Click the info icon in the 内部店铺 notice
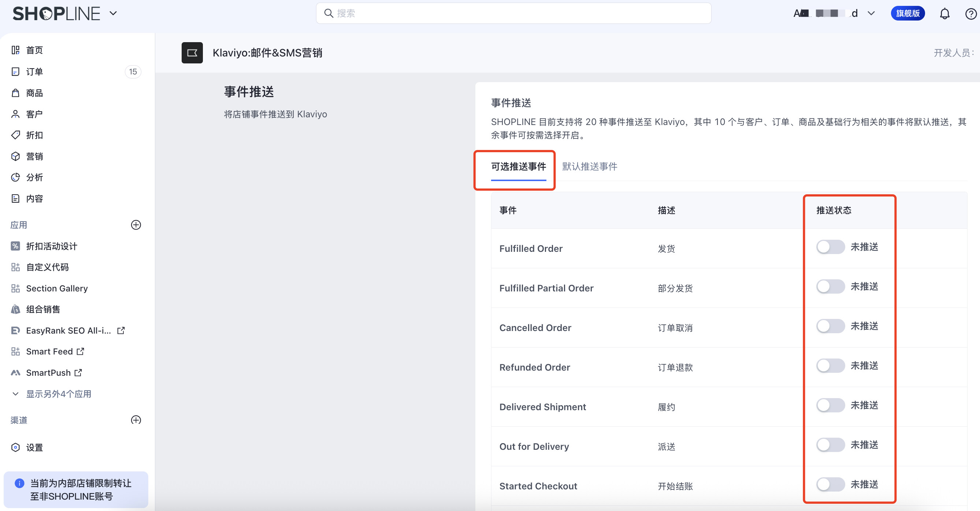The image size is (980, 511). [x=19, y=483]
